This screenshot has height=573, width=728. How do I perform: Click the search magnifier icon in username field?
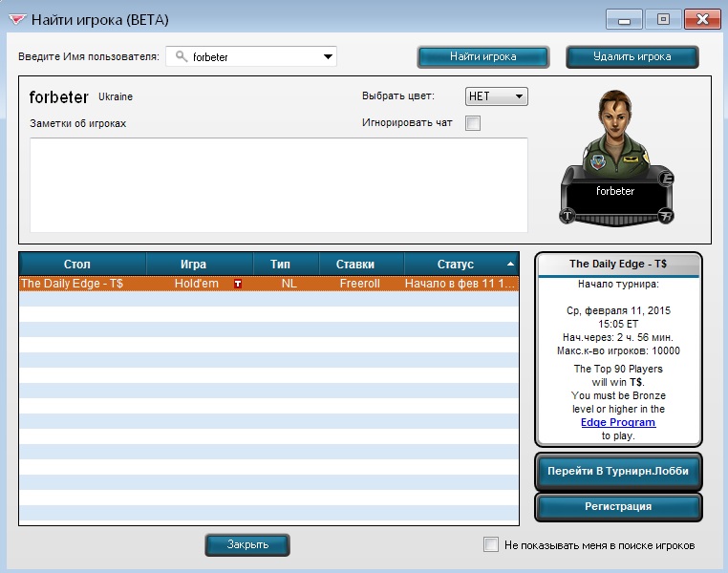coord(182,56)
